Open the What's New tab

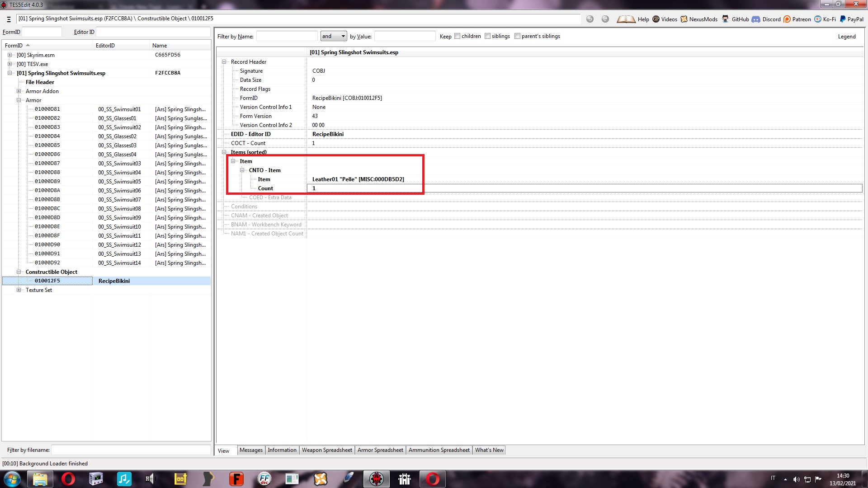[x=489, y=450]
